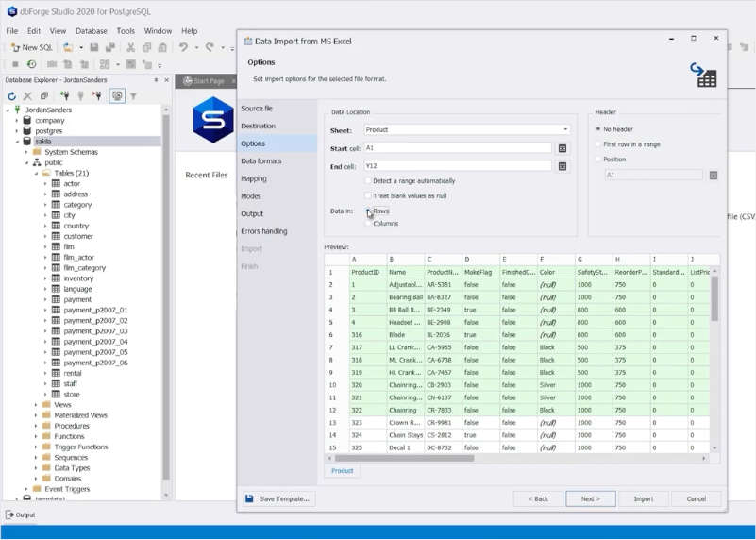The height and width of the screenshot is (540, 756).
Task: Open the End cell range picker icon
Action: click(x=563, y=166)
